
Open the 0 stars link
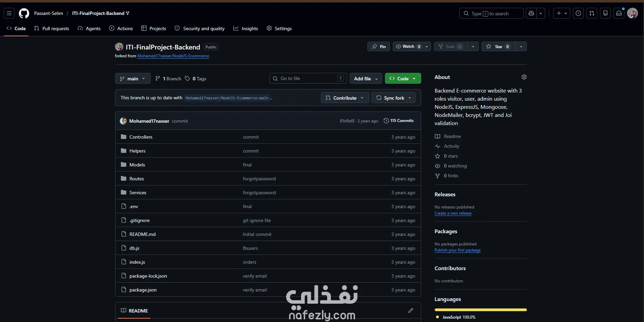(x=446, y=156)
